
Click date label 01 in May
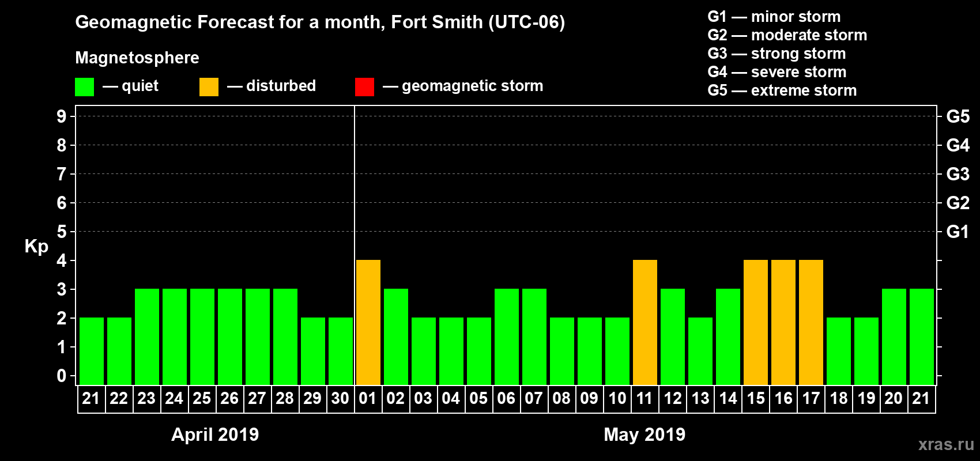(368, 399)
